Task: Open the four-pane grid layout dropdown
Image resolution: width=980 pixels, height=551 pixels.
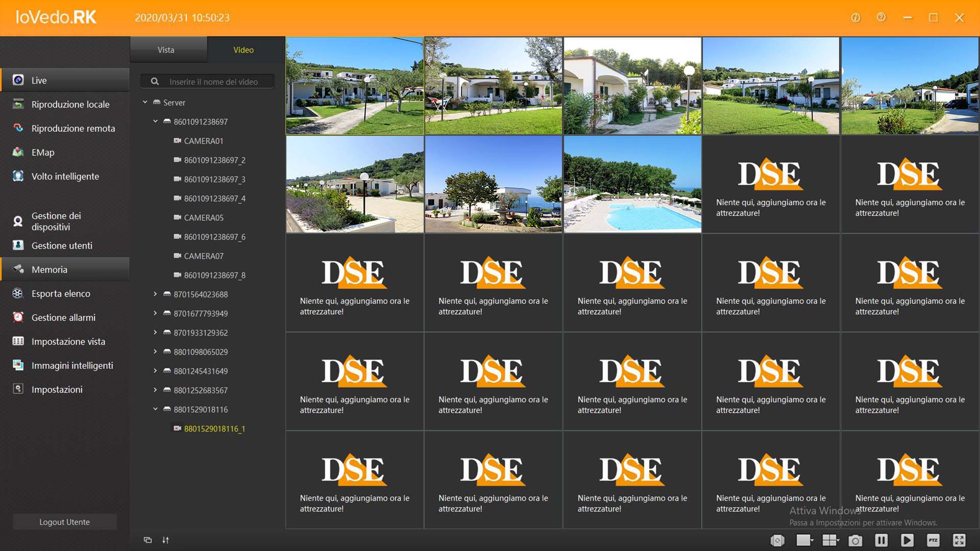Action: click(x=830, y=540)
